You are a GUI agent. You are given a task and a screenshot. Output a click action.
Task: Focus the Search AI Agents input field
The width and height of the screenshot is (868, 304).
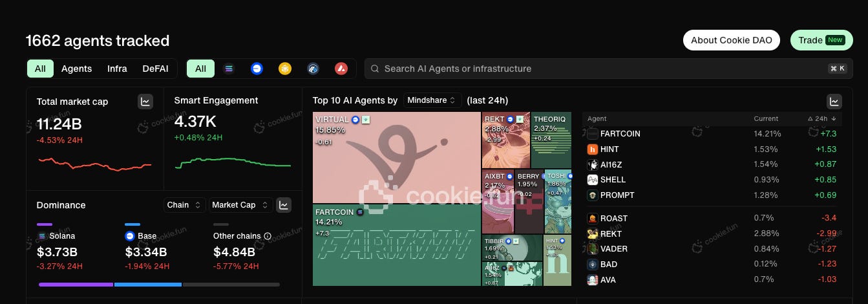[x=609, y=69]
